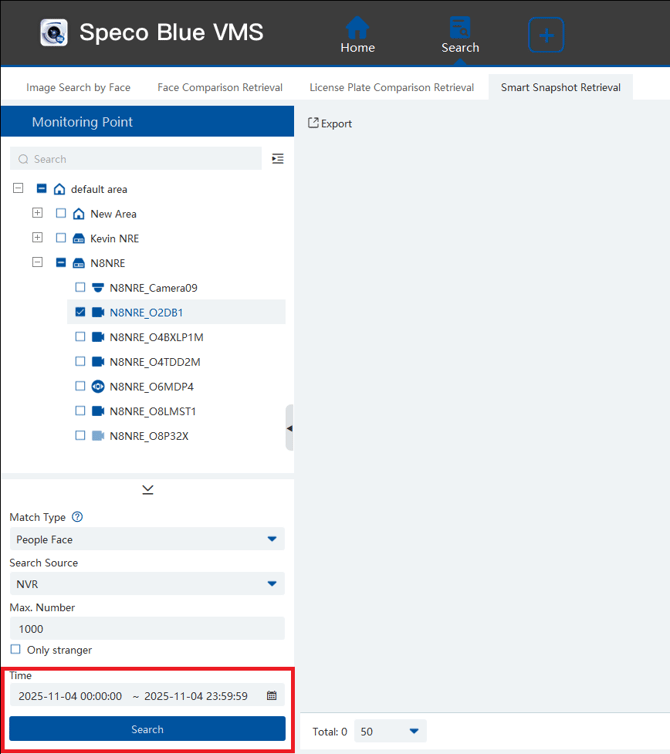Click the side panel collapse arrow handle
Screen dimensions: 670x754
click(289, 428)
